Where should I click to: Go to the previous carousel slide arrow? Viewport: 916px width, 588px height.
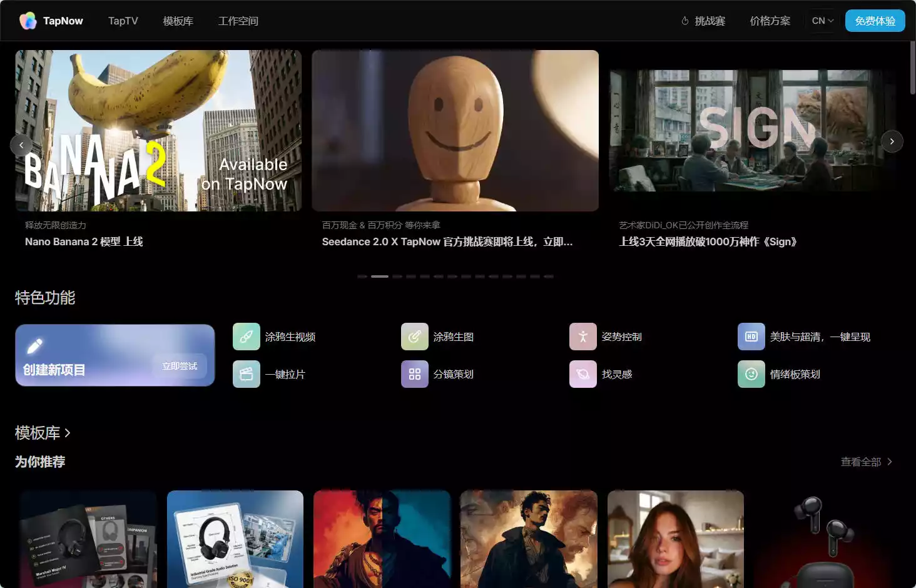pos(21,145)
